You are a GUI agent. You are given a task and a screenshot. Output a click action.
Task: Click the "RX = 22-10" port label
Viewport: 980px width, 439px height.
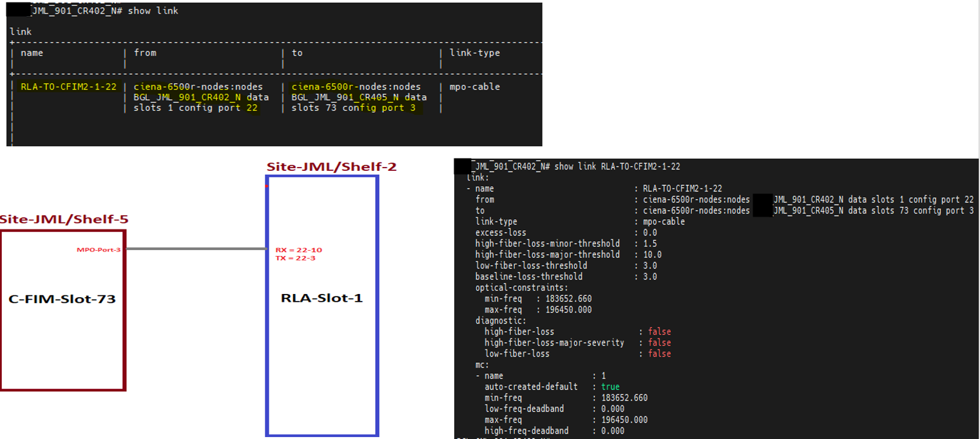(299, 250)
